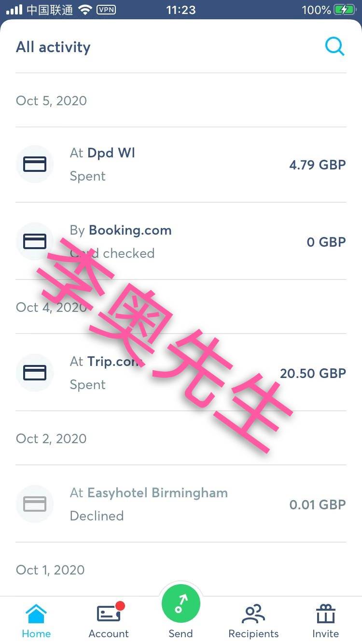Open the Trip.com spent transaction
Viewport: 362px width, 644px height.
point(181,373)
